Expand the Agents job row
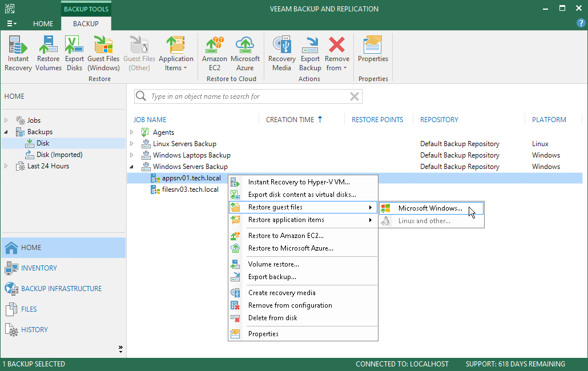The height and width of the screenshot is (371, 588). pyautogui.click(x=132, y=132)
